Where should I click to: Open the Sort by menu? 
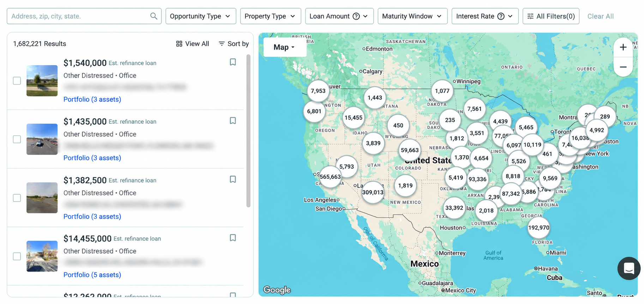pos(234,44)
